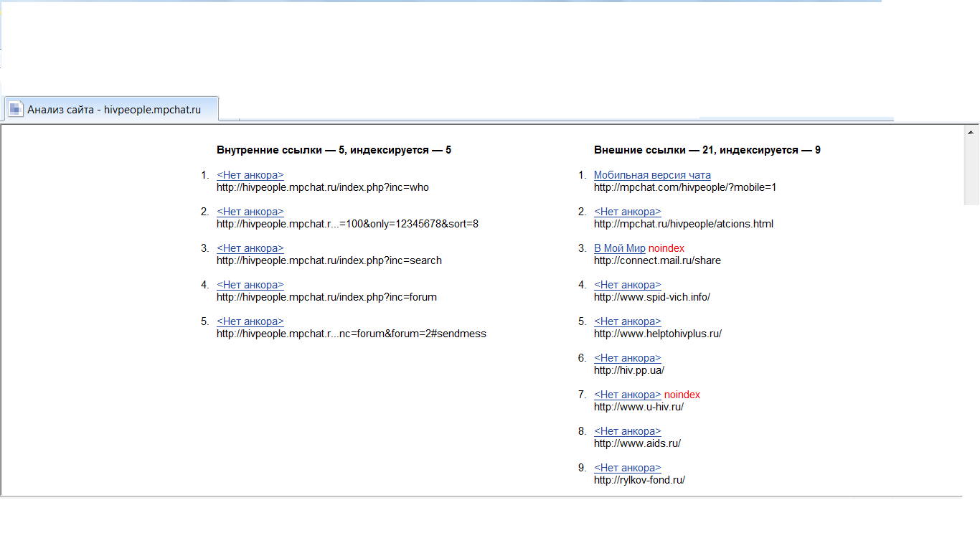Click the anchor link above index.php?inc=search URL
This screenshot has height=551, width=980.
pos(250,248)
